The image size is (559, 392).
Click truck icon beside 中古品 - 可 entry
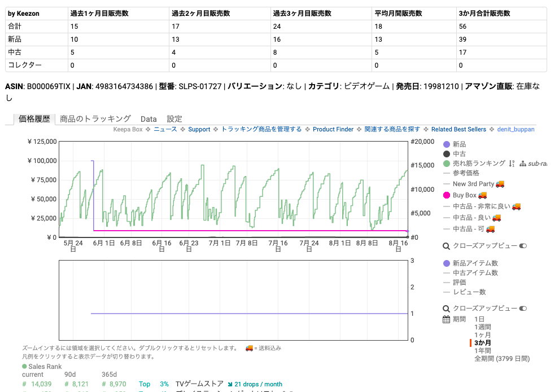(489, 228)
